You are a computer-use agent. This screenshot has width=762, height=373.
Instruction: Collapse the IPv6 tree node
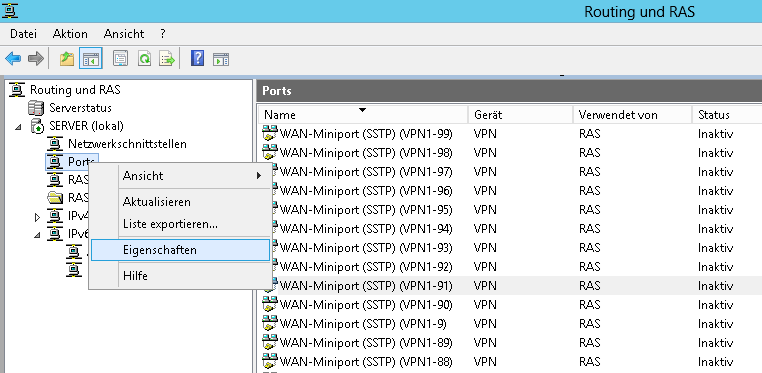37,235
